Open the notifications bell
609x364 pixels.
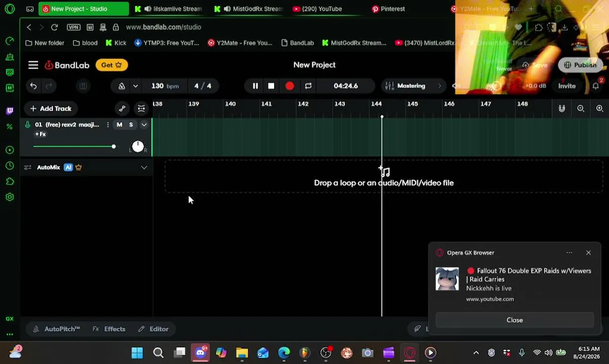[x=596, y=86]
